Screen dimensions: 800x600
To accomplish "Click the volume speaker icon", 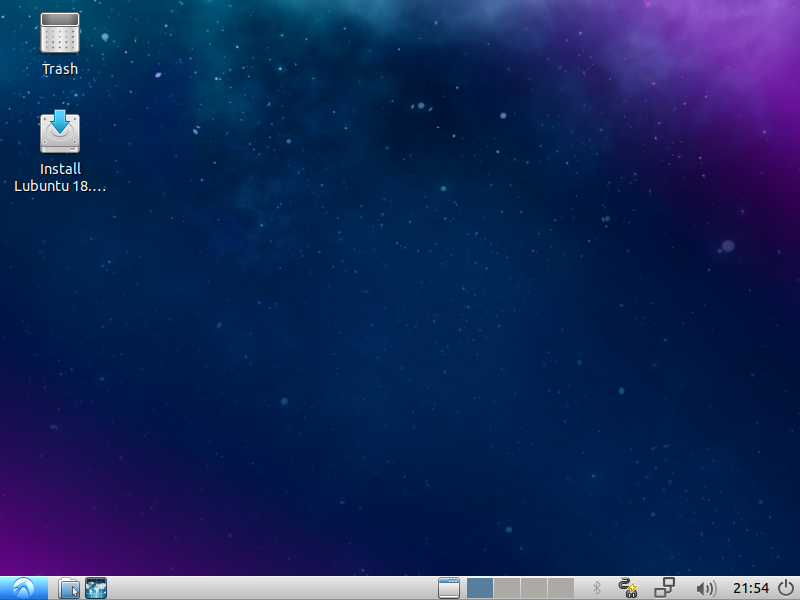I will coord(706,588).
